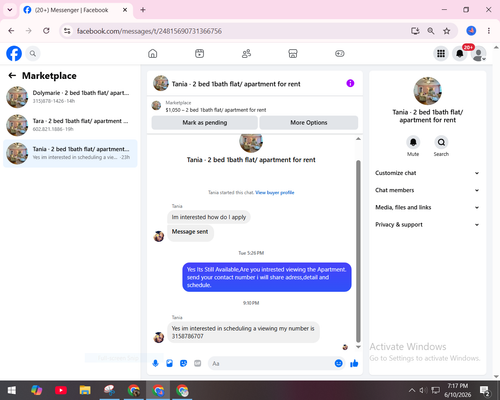Expand the Chat members section
Image resolution: width=500 pixels, height=400 pixels.
pyautogui.click(x=427, y=190)
